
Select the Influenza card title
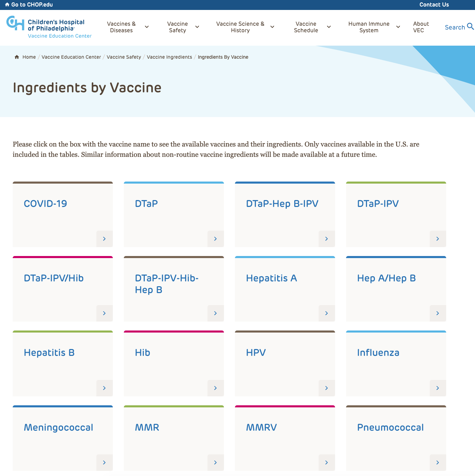tap(378, 352)
